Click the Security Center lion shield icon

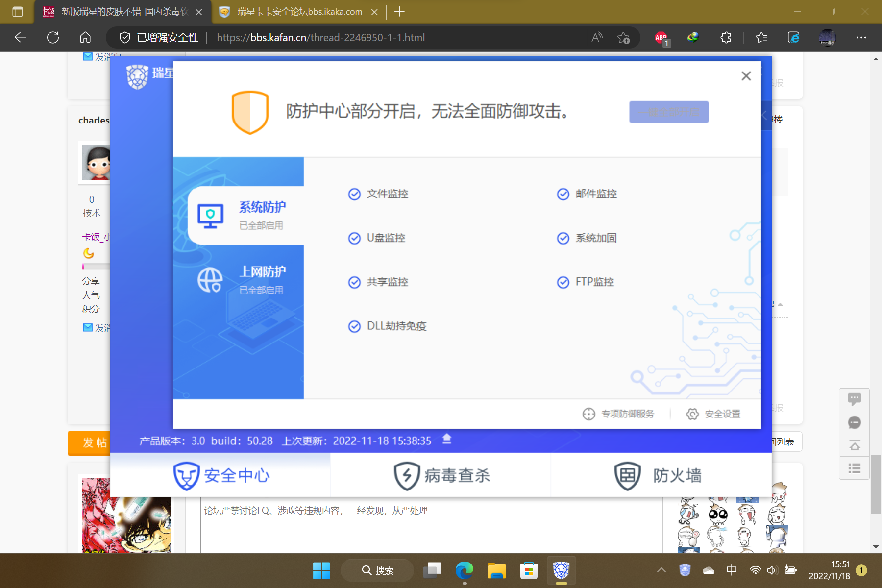(186, 475)
